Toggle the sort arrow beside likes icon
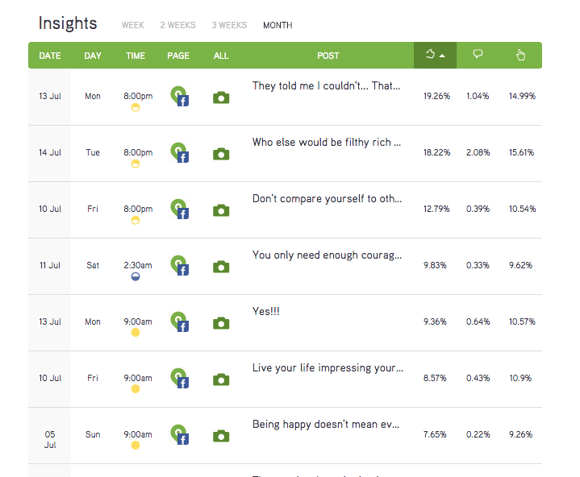The height and width of the screenshot is (477, 580). (x=442, y=56)
